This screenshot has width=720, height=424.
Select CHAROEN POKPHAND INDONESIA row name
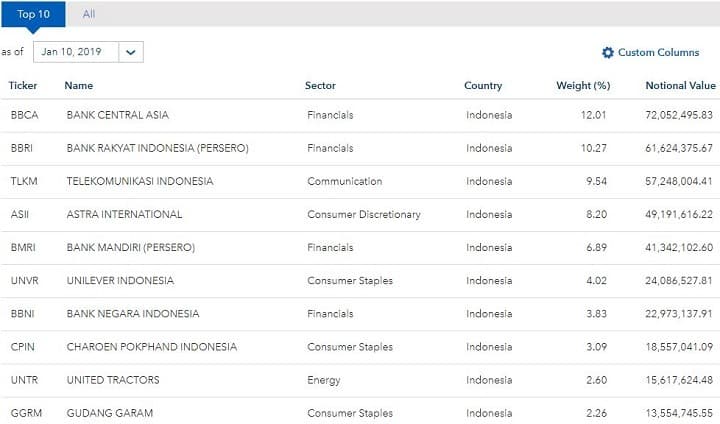[151, 347]
